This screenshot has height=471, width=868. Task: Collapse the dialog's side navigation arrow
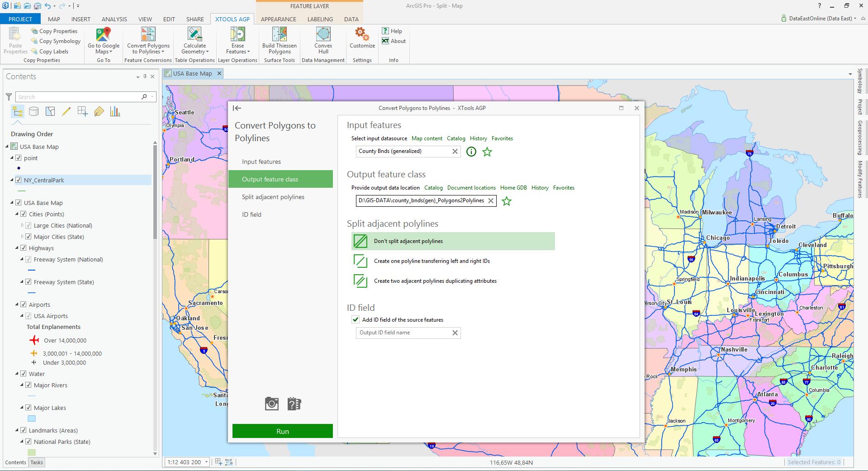pos(237,108)
